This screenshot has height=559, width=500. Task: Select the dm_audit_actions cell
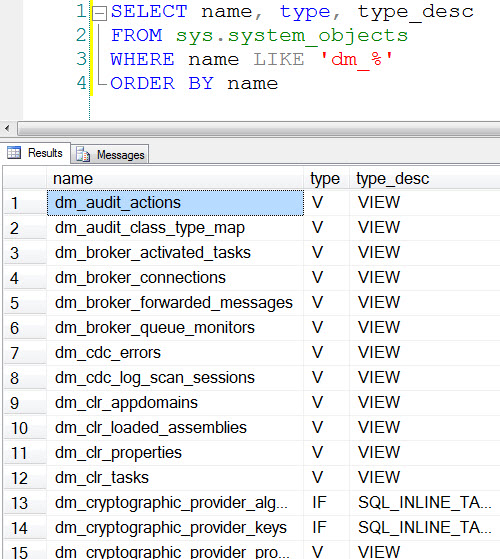175,203
